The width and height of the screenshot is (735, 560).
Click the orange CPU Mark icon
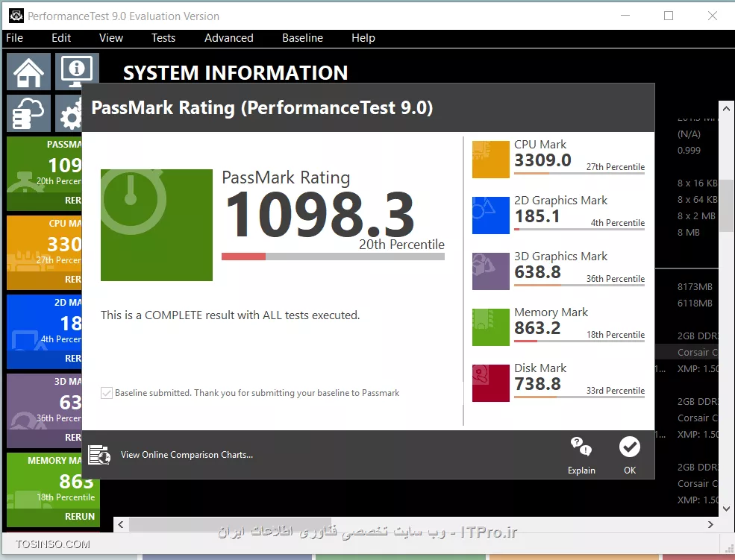(x=491, y=160)
